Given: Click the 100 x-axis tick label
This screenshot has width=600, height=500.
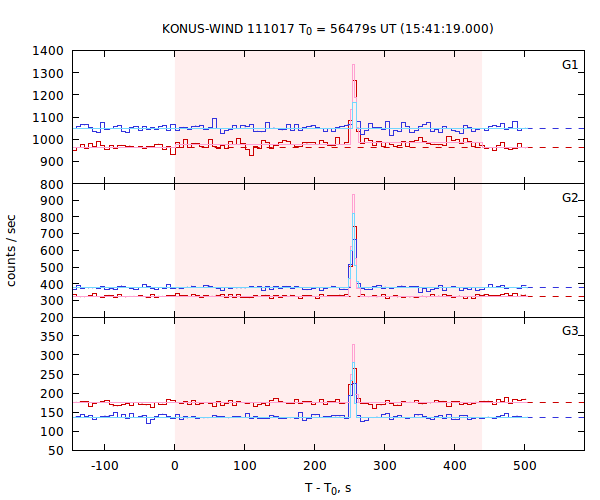Looking at the screenshot, I should [x=245, y=466].
